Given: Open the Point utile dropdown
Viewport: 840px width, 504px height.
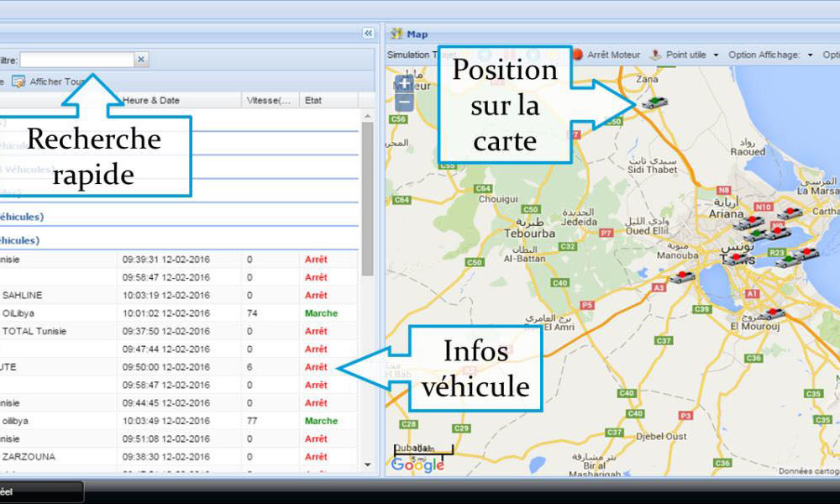Looking at the screenshot, I should (716, 55).
